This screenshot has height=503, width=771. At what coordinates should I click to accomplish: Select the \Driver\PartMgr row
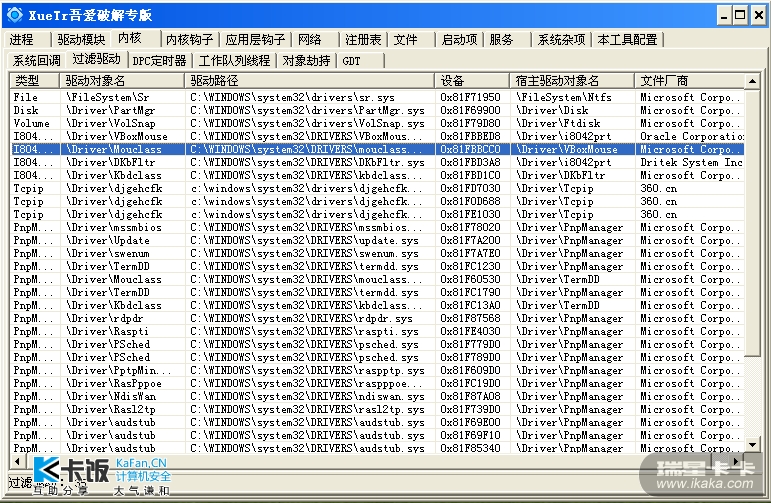(377, 110)
